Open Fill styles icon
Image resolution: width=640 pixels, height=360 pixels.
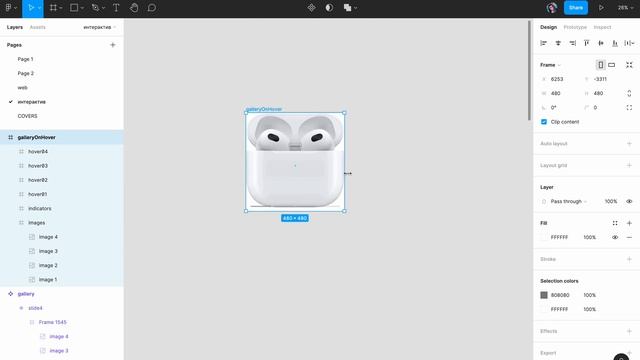615,223
